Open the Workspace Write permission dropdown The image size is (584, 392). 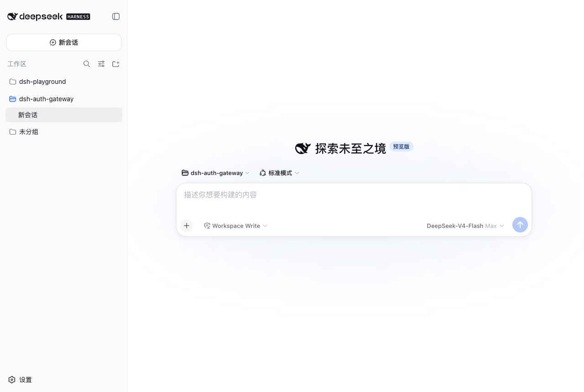pos(236,226)
